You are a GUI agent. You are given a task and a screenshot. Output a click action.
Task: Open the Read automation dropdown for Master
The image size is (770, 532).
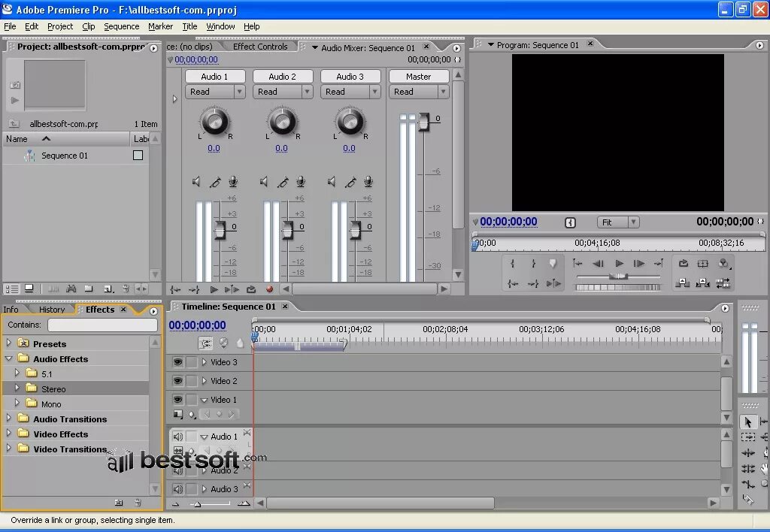pos(443,92)
